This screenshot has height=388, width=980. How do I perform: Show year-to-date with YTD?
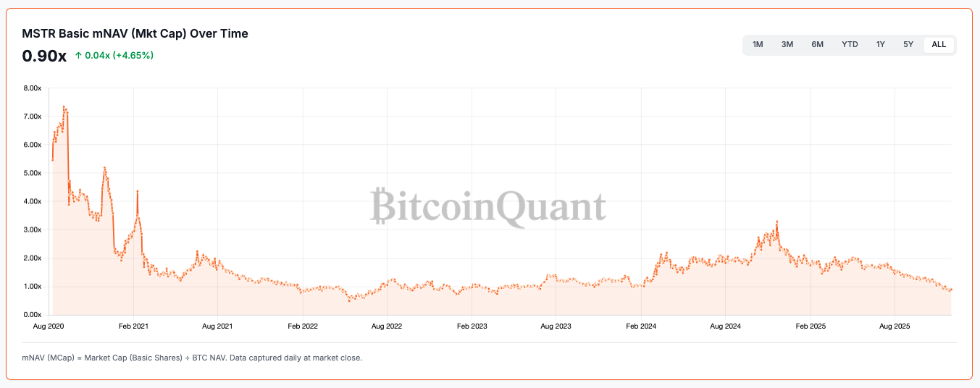coord(850,45)
